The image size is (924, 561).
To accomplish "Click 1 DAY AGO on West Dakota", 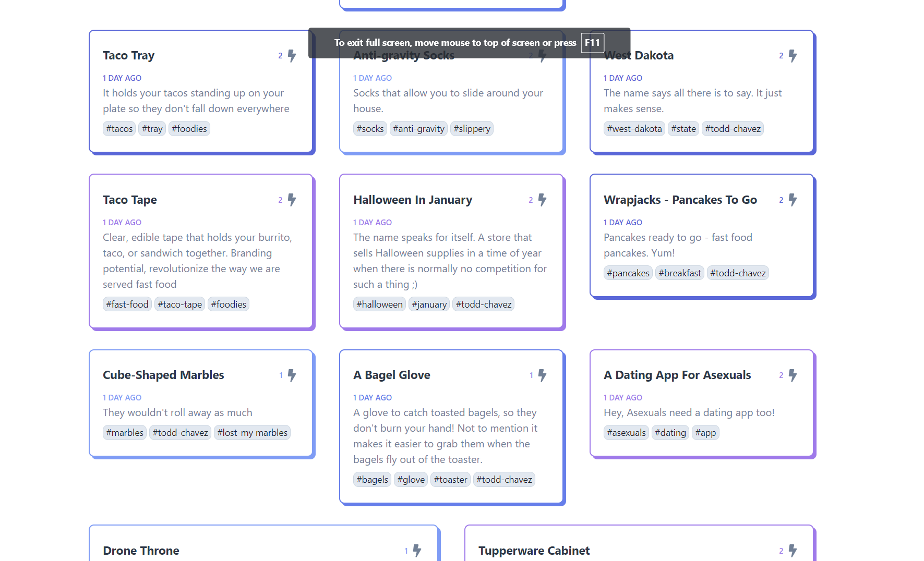I will (623, 78).
